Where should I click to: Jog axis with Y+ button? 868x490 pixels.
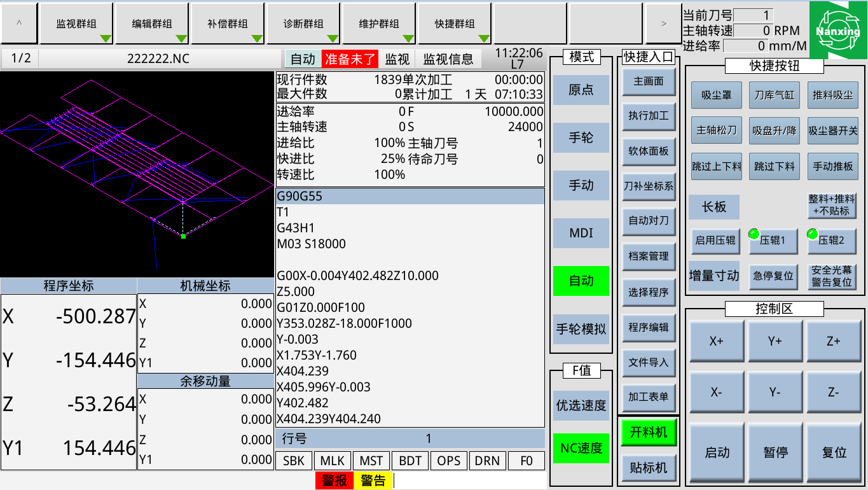tap(775, 341)
